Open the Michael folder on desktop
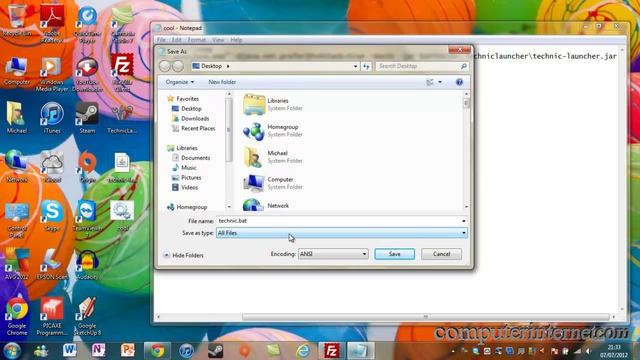Image resolution: width=640 pixels, height=360 pixels. 17,118
